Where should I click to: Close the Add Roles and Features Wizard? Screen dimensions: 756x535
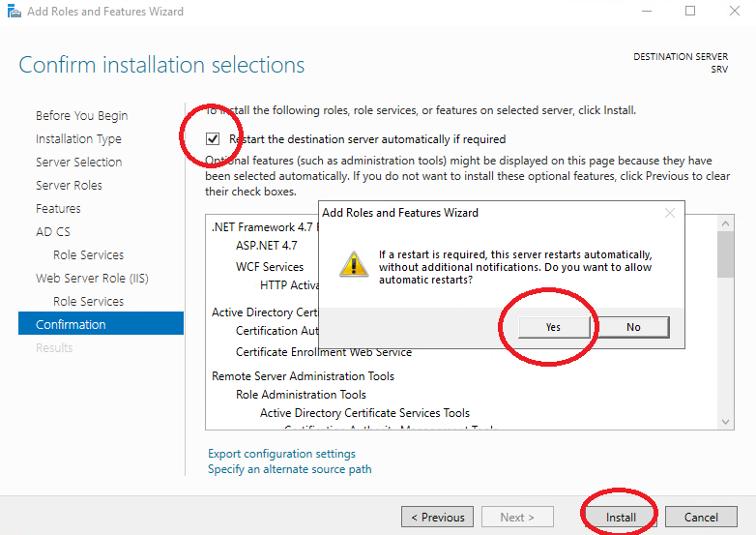tap(735, 11)
